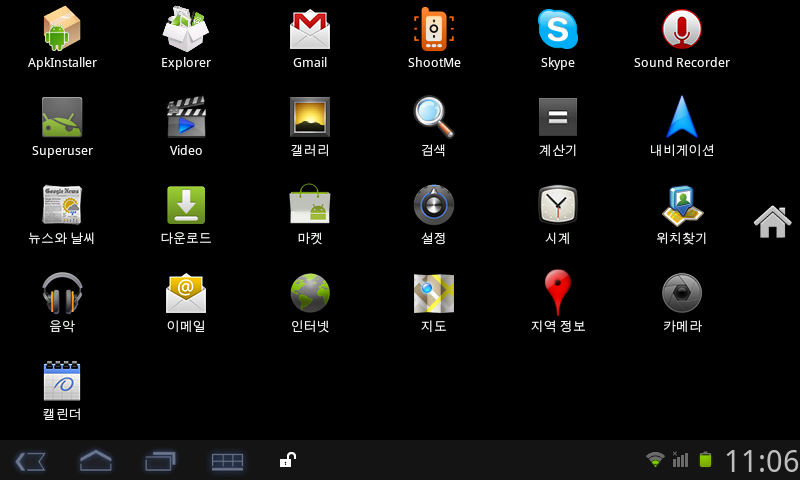Screen dimensions: 800x480
Task: Tap the clock showing 11:06
Action: (x=762, y=461)
